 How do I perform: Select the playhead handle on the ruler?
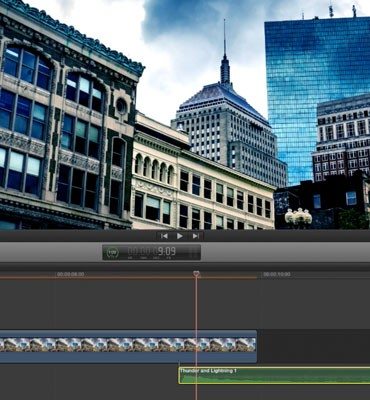click(196, 274)
